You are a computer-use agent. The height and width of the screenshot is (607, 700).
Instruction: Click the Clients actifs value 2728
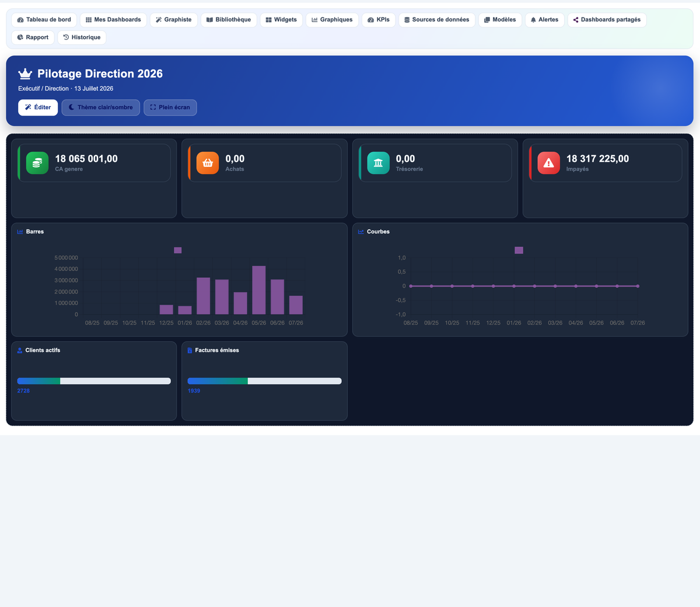pos(23,391)
